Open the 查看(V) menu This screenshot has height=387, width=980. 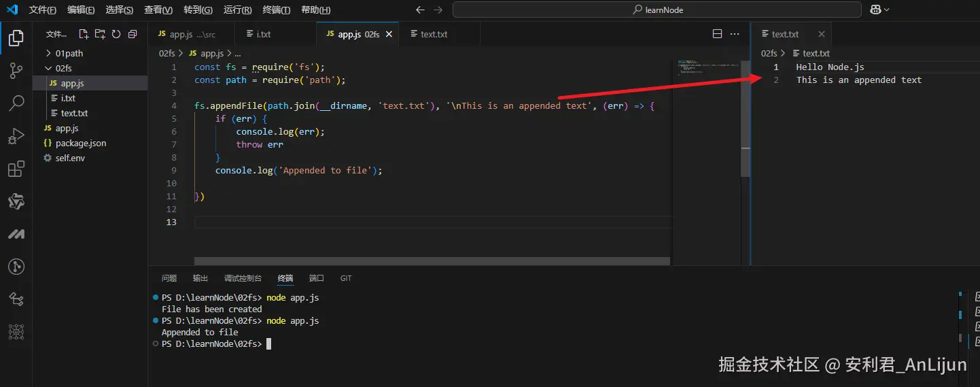(158, 10)
